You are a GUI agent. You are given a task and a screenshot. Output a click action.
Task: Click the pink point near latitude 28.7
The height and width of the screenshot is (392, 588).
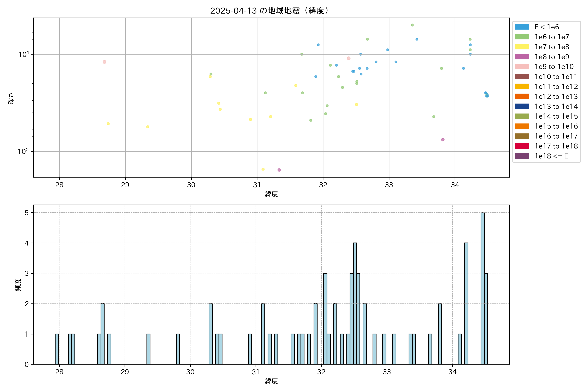coord(105,62)
